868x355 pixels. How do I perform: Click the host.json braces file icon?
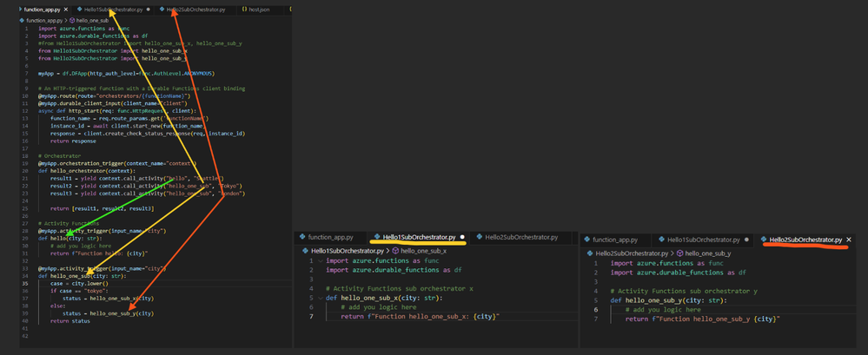coord(244,10)
